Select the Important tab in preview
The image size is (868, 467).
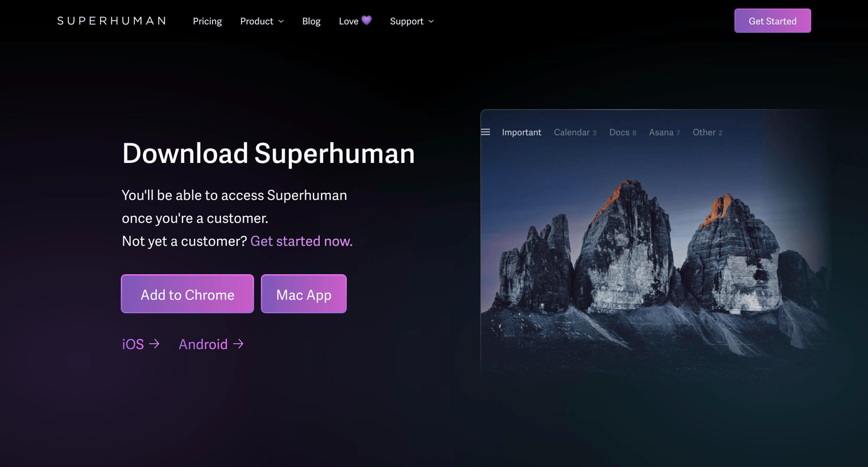521,133
